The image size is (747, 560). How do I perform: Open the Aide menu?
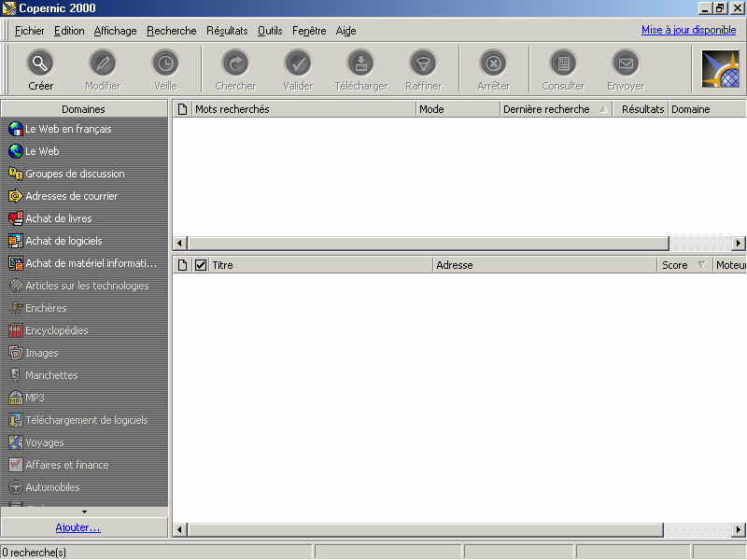click(345, 31)
